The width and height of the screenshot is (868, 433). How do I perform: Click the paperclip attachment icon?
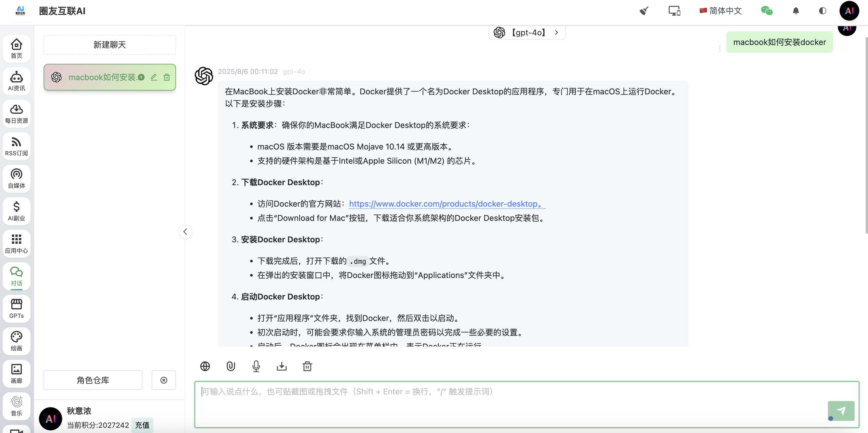pyautogui.click(x=230, y=366)
